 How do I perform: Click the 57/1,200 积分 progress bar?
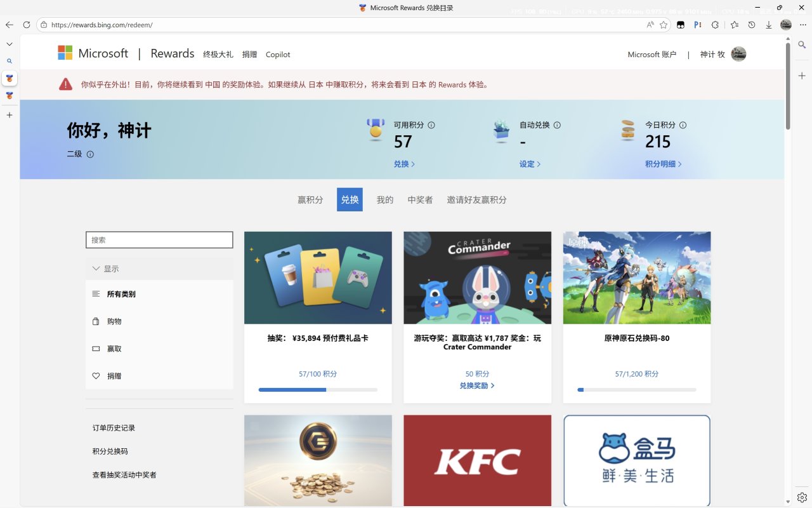[637, 389]
